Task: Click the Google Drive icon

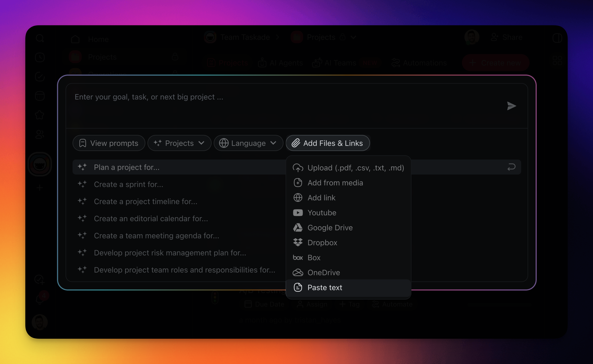Action: pyautogui.click(x=298, y=228)
